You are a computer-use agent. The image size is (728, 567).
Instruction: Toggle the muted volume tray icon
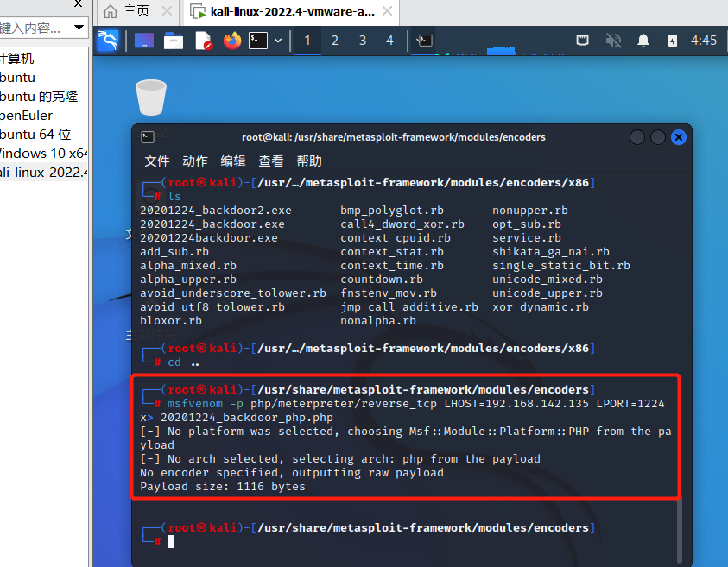tap(613, 41)
